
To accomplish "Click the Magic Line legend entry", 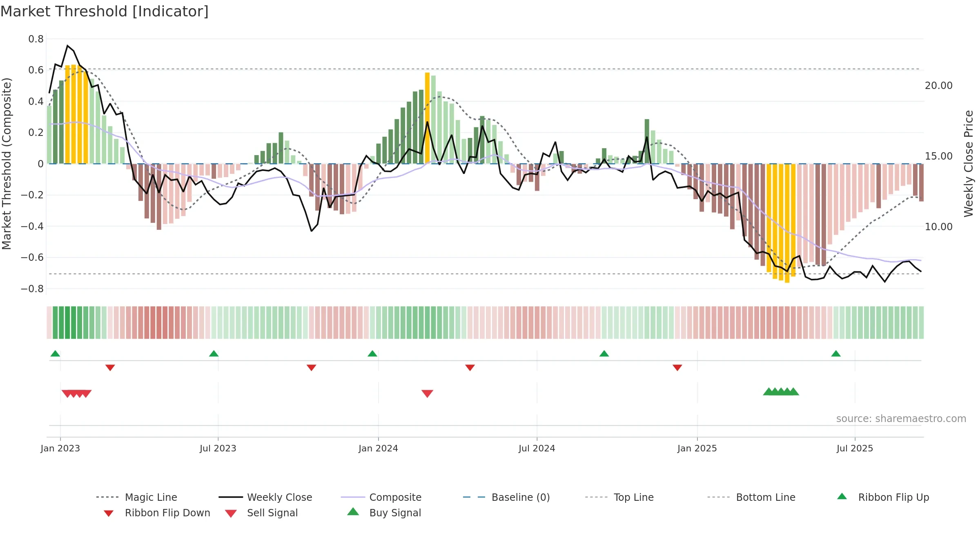I will click(136, 497).
